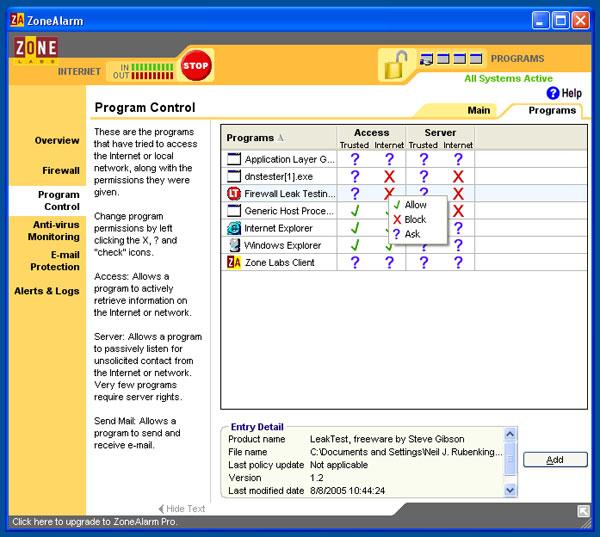
Task: Click the dnstester[1].exe program icon
Action: (234, 176)
